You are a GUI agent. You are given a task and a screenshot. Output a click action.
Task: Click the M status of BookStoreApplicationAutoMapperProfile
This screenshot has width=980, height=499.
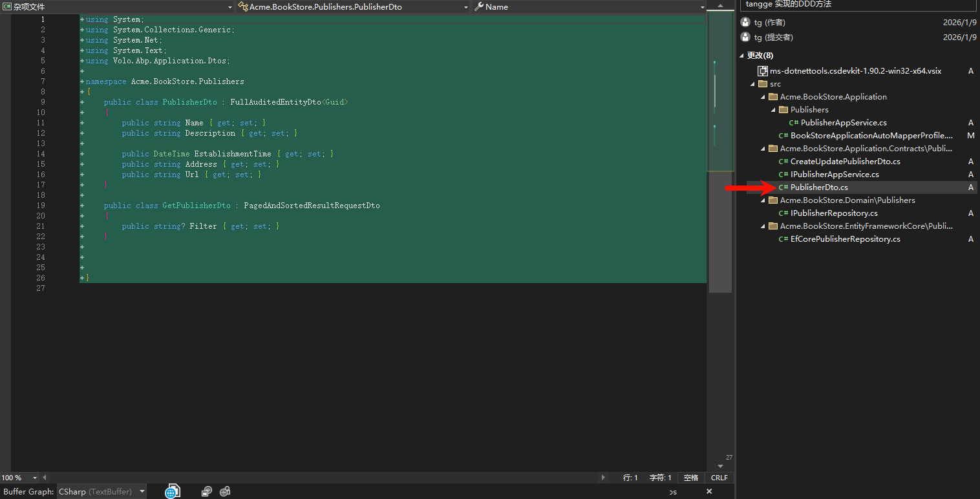(970, 136)
